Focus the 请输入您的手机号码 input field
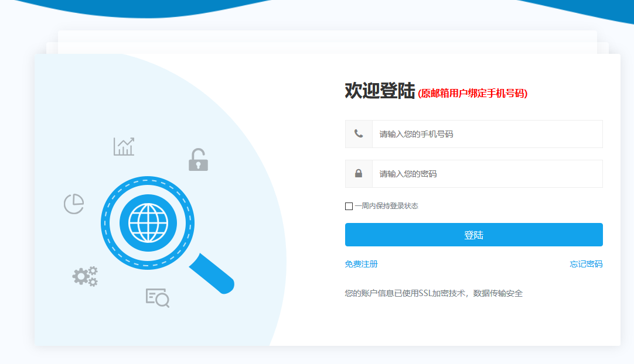 (486, 134)
